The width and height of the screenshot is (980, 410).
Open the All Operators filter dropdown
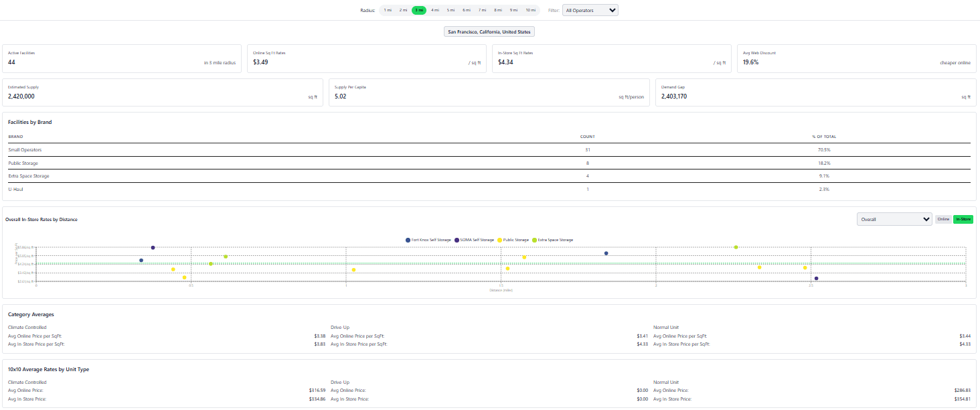(x=590, y=9)
